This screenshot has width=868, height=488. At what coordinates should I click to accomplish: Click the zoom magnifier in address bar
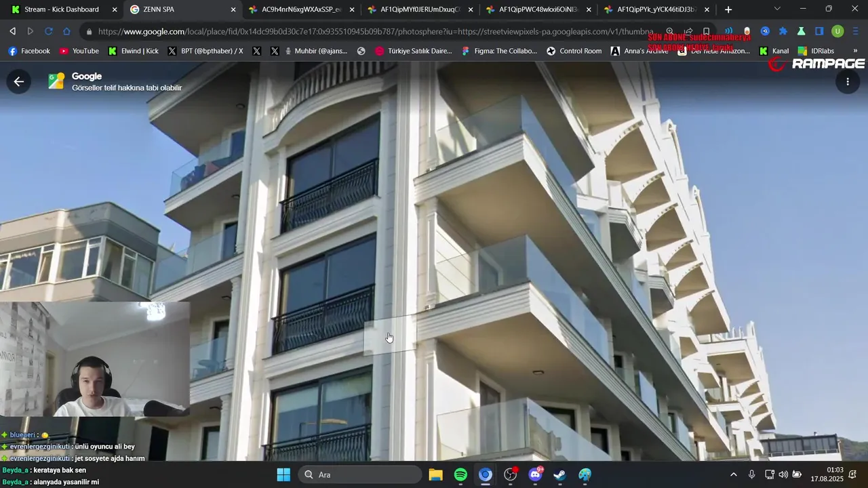coord(670,31)
